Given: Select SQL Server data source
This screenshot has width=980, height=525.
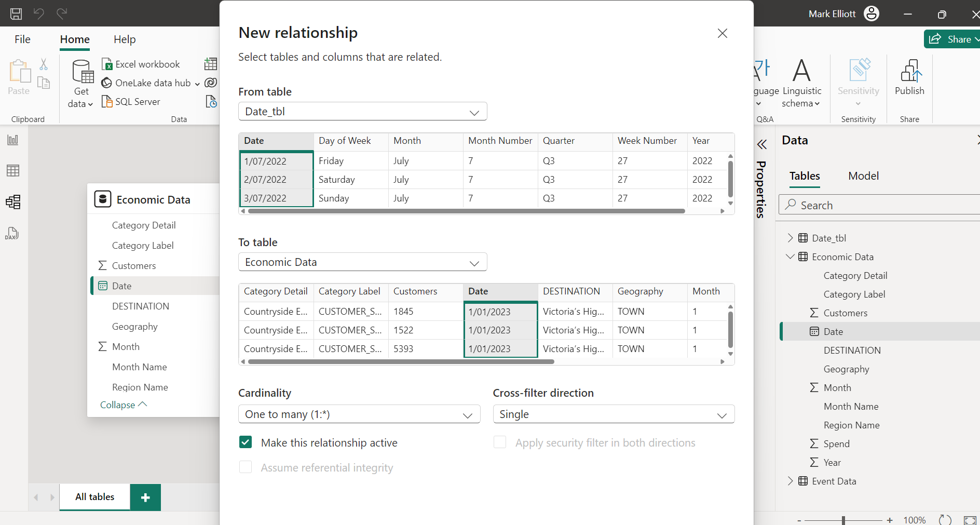Looking at the screenshot, I should (x=131, y=102).
